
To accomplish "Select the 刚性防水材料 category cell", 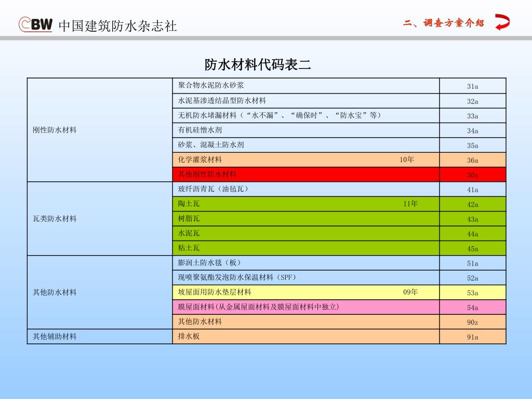I will (x=100, y=130).
